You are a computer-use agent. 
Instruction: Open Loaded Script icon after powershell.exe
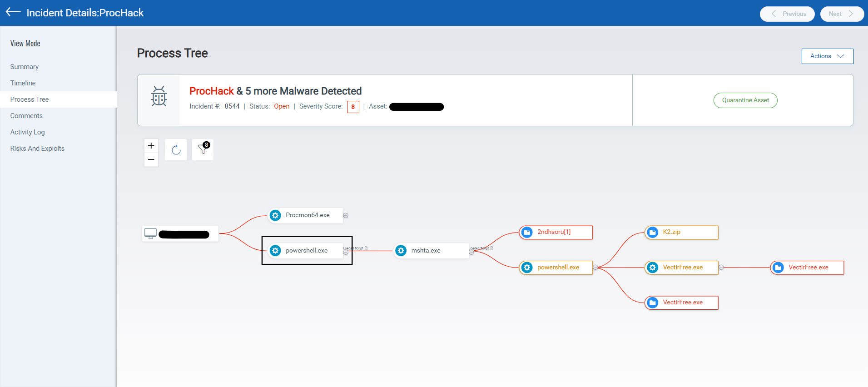(x=366, y=248)
